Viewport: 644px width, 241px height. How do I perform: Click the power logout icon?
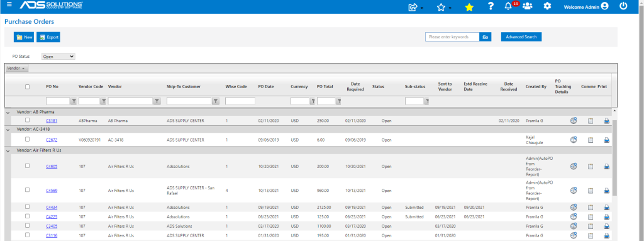[623, 6]
